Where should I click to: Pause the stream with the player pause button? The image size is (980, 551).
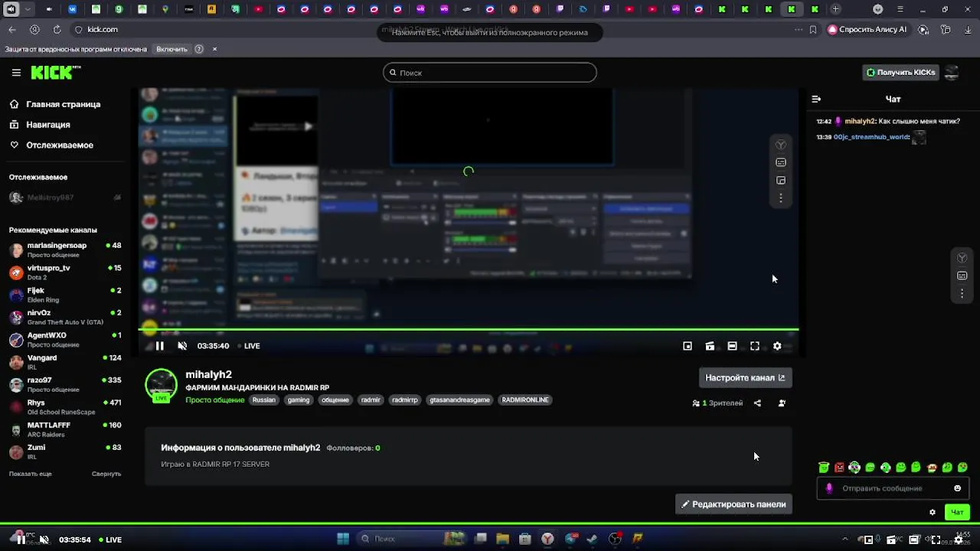pyautogui.click(x=159, y=346)
